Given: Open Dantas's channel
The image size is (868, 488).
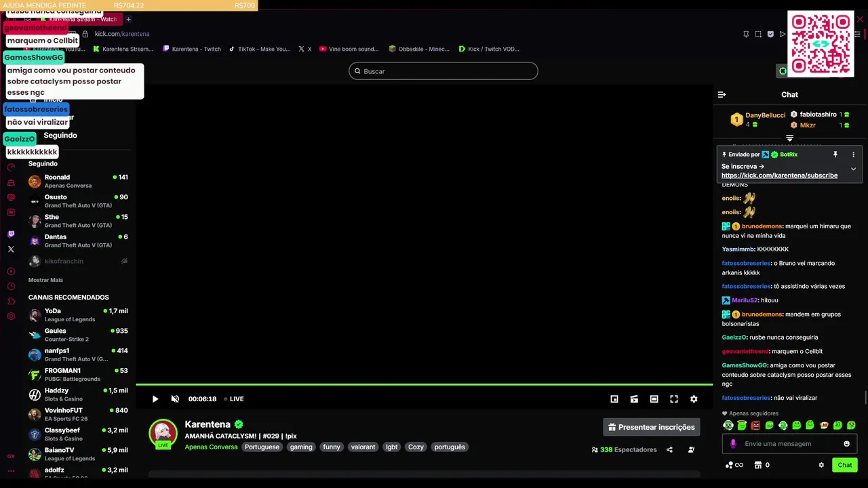Looking at the screenshot, I should [78, 241].
